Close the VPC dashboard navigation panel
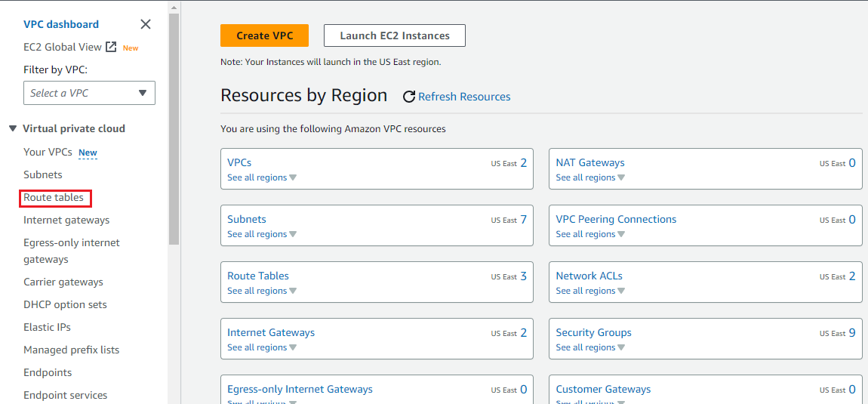 click(x=146, y=24)
